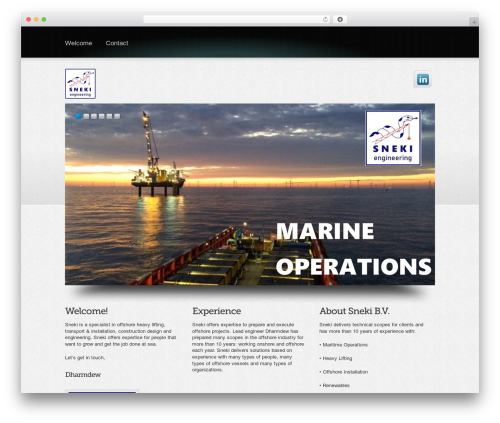Viewport: 500px width, 423px height.
Task: Click the Heavy Lifting bullet
Action: [336, 358]
